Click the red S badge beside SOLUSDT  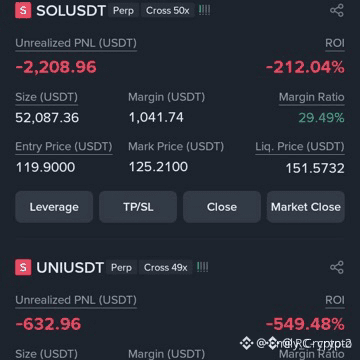(23, 10)
